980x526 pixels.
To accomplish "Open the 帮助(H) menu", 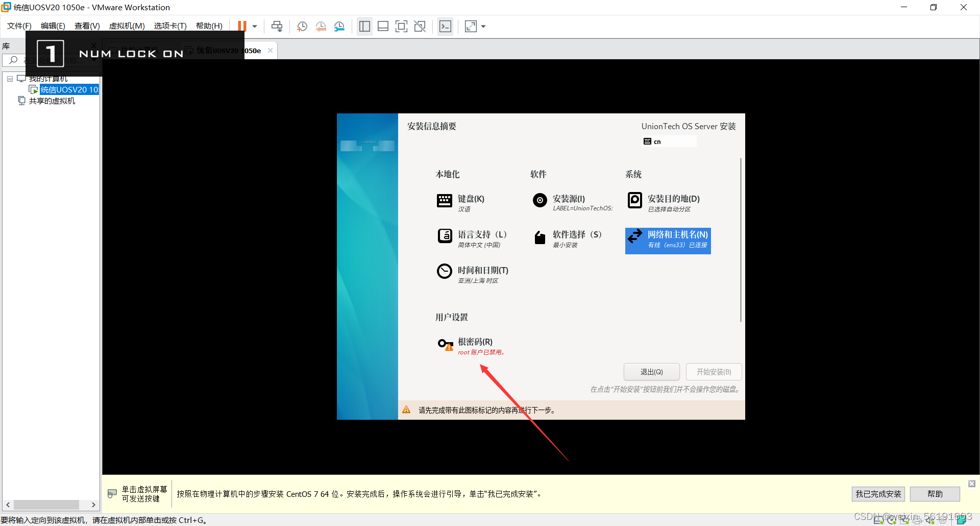I will click(x=209, y=26).
